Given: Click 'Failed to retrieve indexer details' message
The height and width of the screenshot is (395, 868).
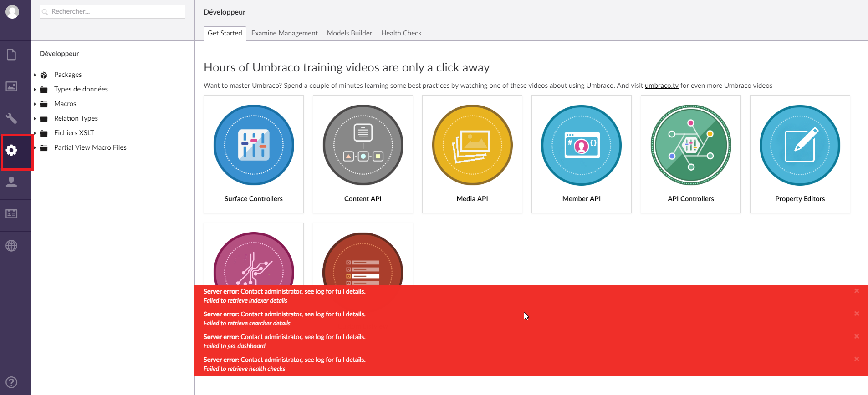Looking at the screenshot, I should click(x=245, y=300).
